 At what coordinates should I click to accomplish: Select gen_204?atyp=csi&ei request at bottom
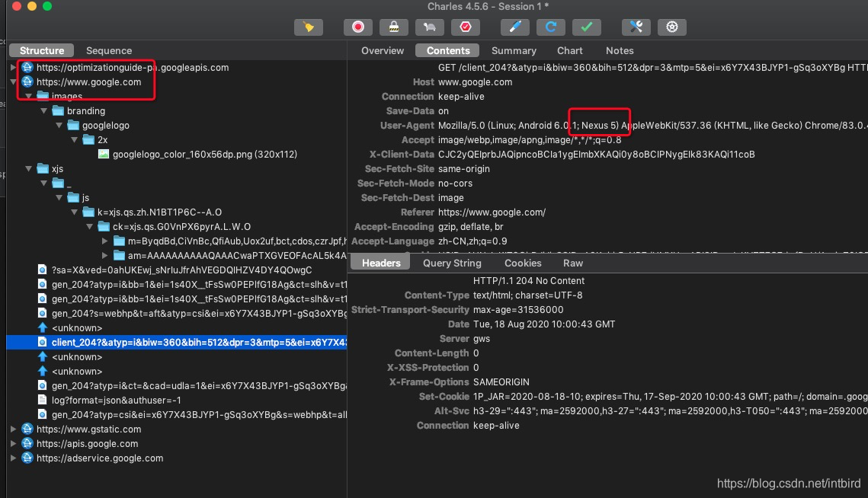click(x=200, y=414)
